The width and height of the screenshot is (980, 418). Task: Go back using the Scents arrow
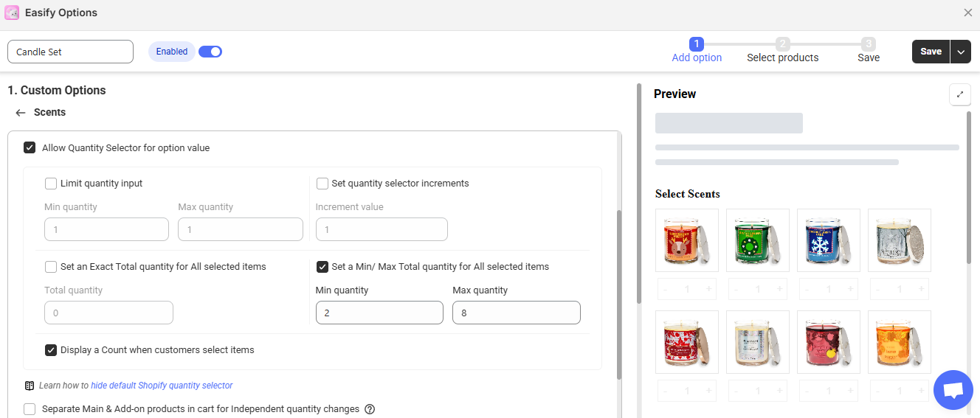click(21, 113)
